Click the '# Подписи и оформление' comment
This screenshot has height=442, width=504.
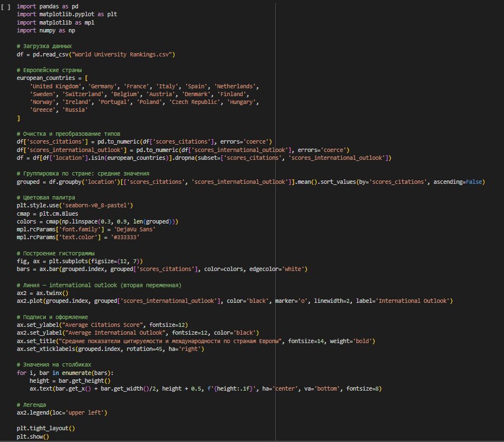[x=53, y=317]
